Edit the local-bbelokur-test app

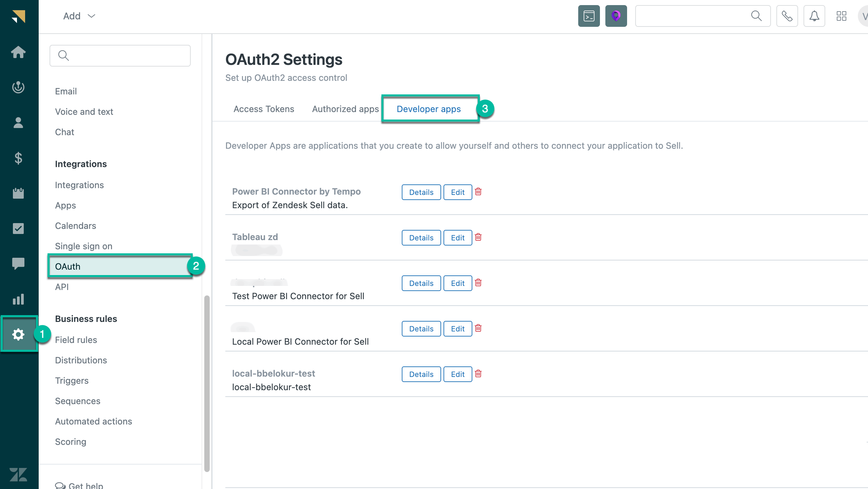click(457, 374)
